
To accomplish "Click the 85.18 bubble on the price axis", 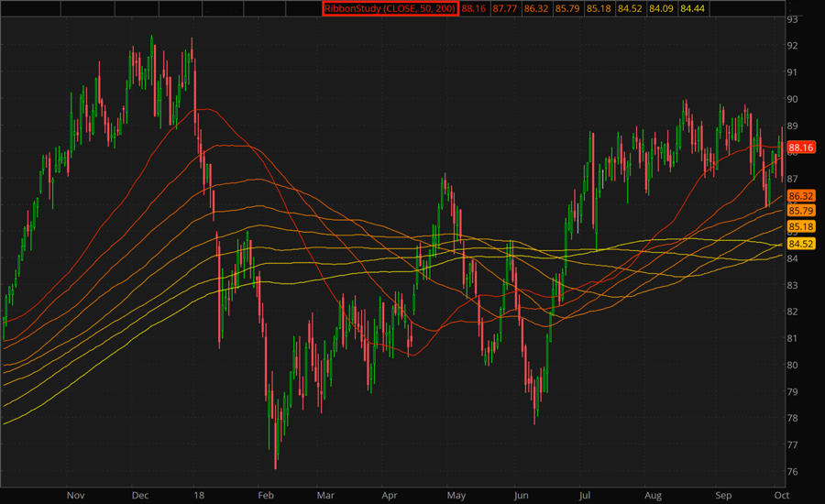I will tap(801, 227).
